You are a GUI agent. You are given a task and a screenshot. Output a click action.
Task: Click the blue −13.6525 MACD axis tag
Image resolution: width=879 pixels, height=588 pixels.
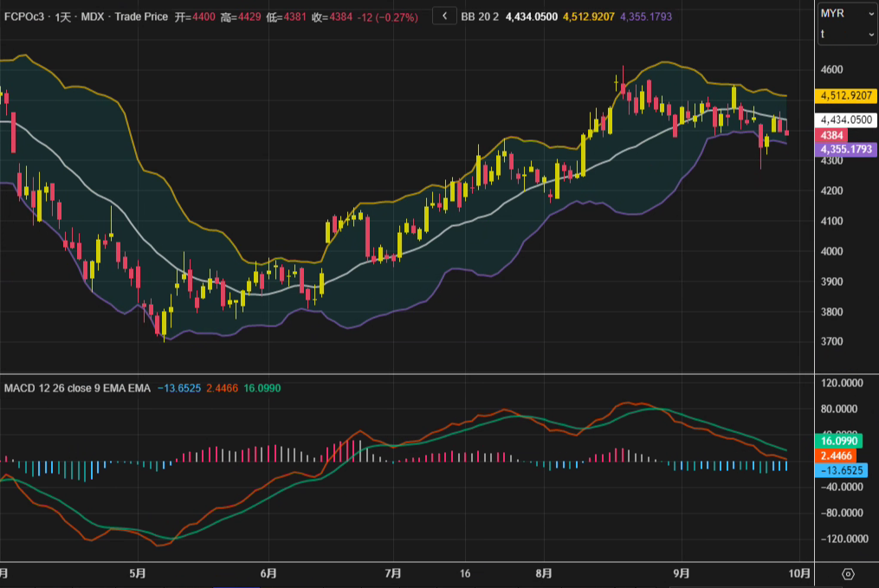pyautogui.click(x=841, y=470)
